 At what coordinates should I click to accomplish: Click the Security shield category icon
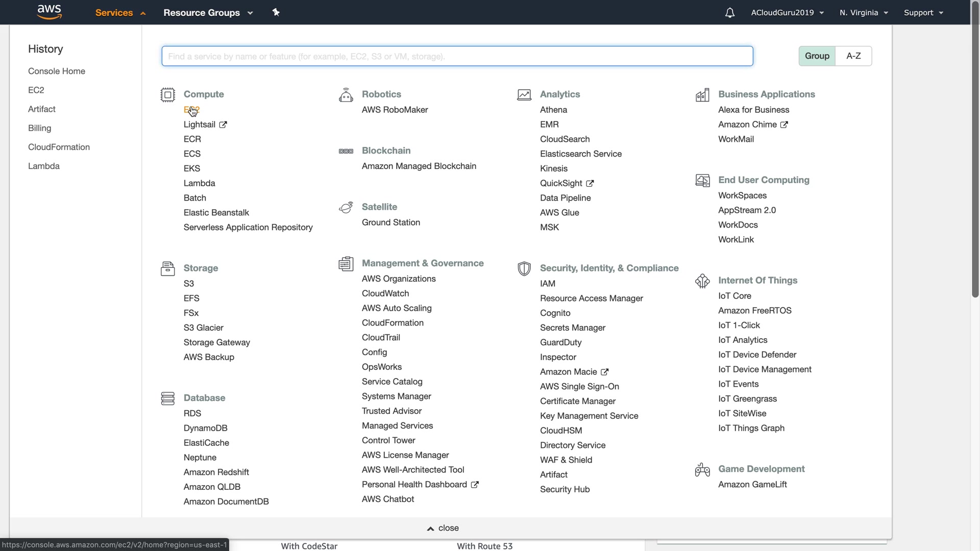pos(524,268)
